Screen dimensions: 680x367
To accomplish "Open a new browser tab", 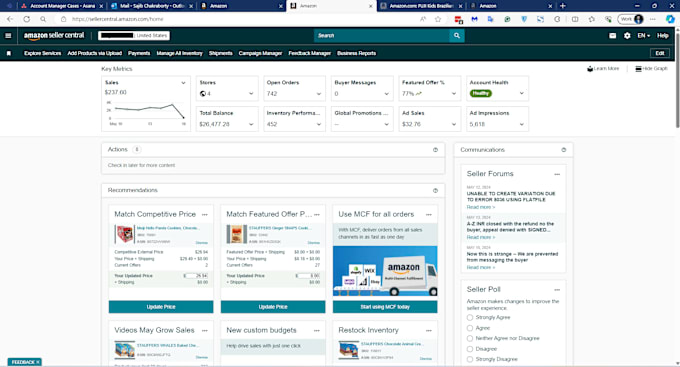I will (x=563, y=6).
